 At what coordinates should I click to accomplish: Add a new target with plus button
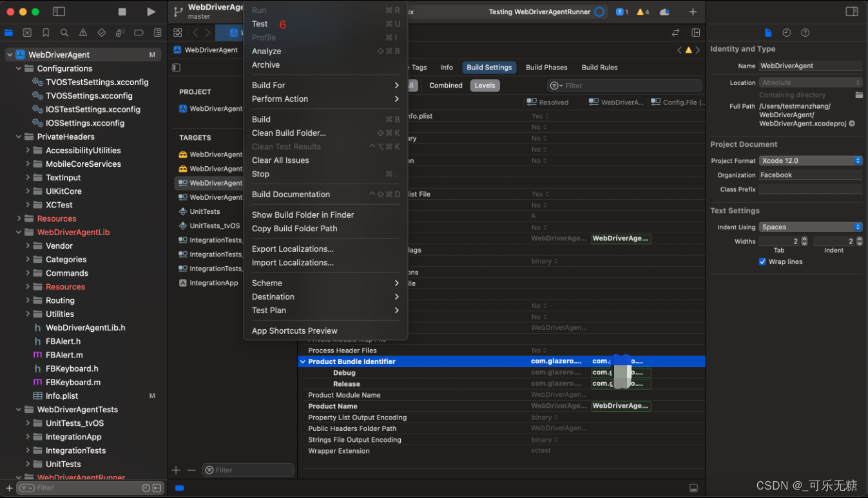(176, 470)
